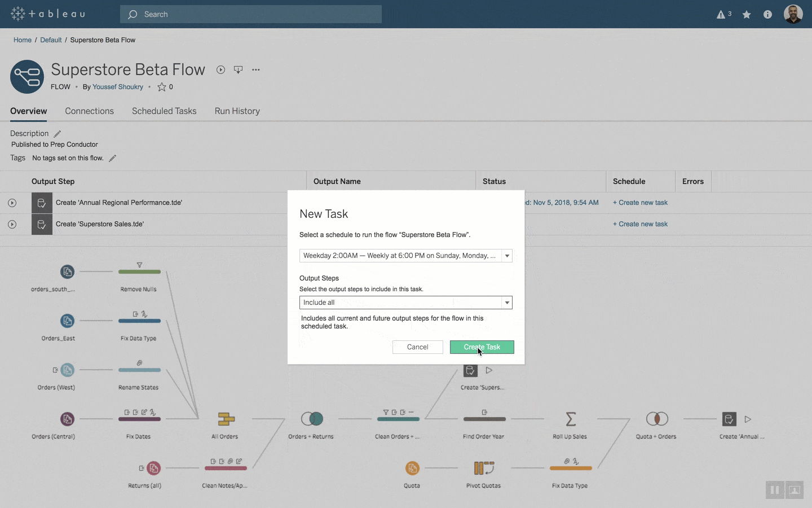The width and height of the screenshot is (812, 508).
Task: Edit the Description using the pencil icon
Action: (57, 134)
